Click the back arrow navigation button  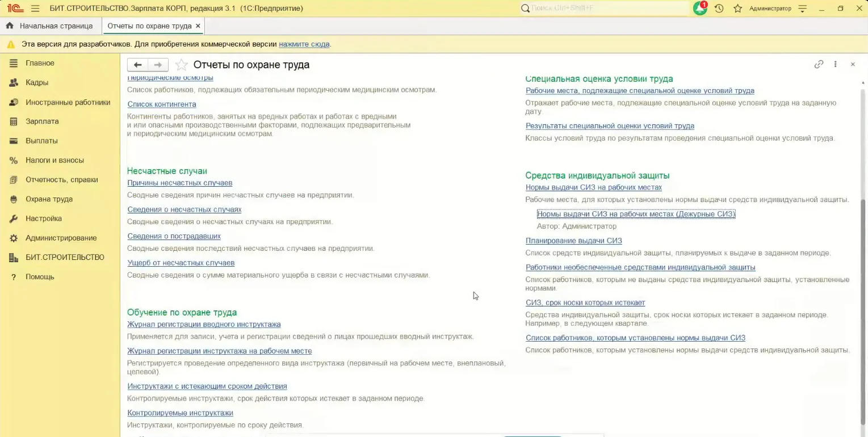tap(137, 65)
